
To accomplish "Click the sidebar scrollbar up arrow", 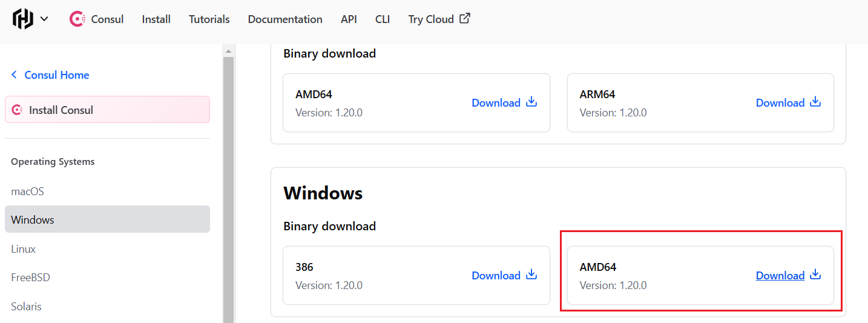I will 228,52.
